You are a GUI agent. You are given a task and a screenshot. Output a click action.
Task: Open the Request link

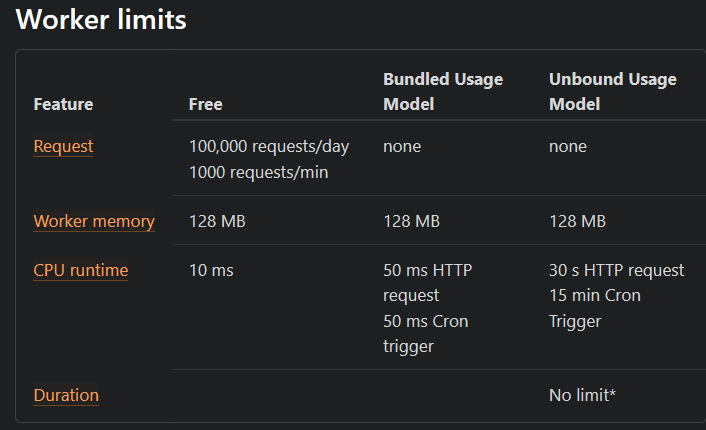[63, 146]
